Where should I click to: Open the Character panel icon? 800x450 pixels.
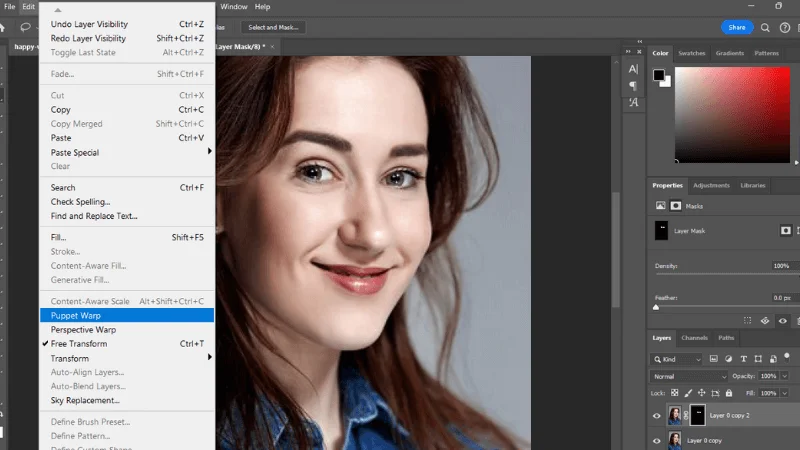pos(633,69)
